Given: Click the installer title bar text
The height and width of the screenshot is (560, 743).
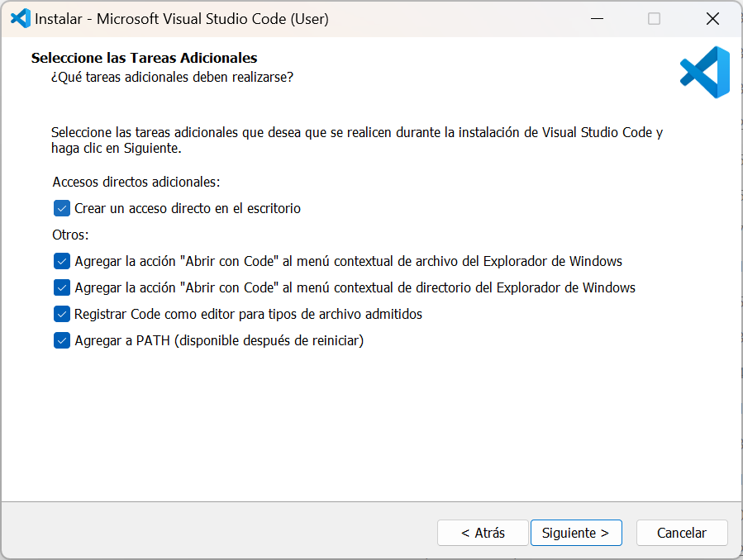Looking at the screenshot, I should (x=182, y=17).
